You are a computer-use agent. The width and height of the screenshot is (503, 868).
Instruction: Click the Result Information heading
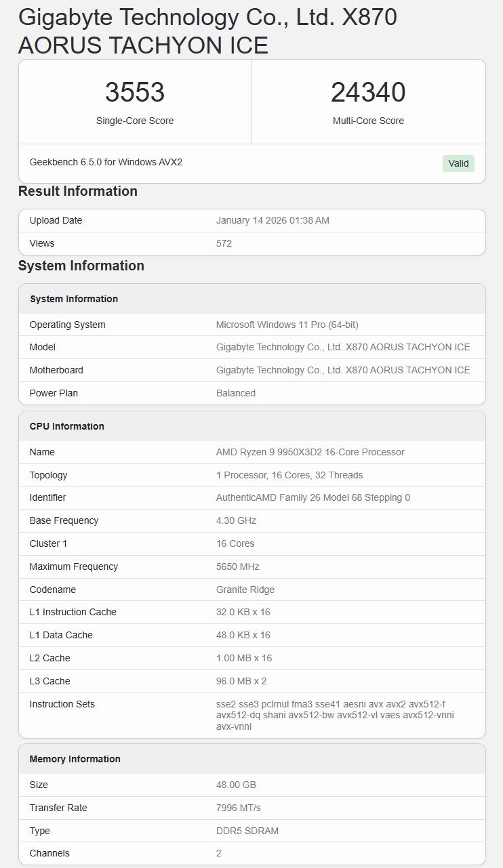78,191
